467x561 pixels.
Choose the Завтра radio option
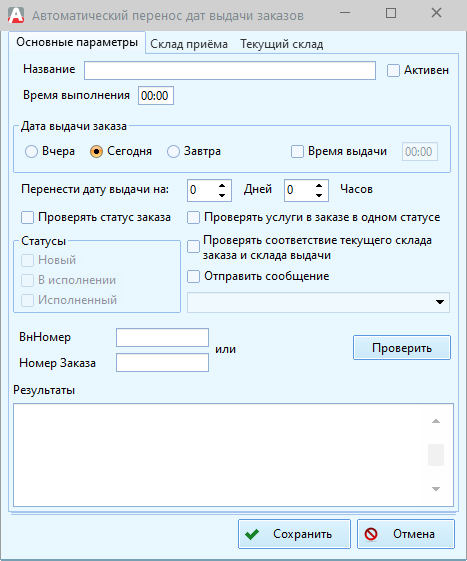pyautogui.click(x=173, y=151)
